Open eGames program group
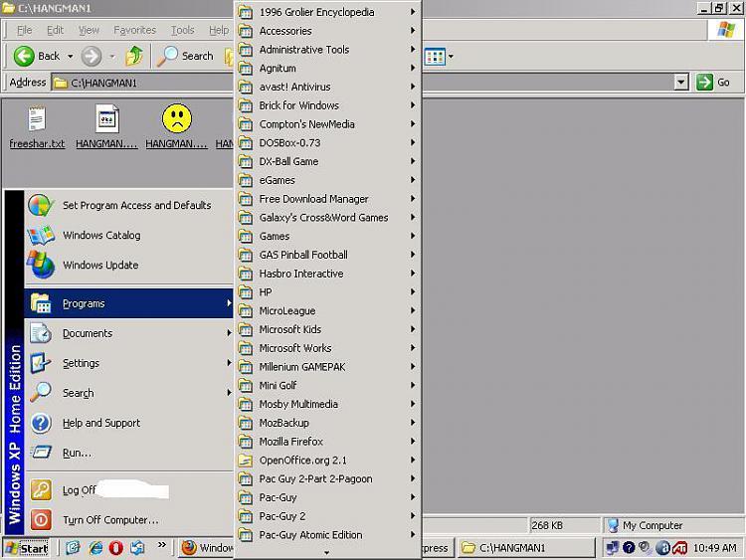This screenshot has width=746, height=560. [328, 180]
